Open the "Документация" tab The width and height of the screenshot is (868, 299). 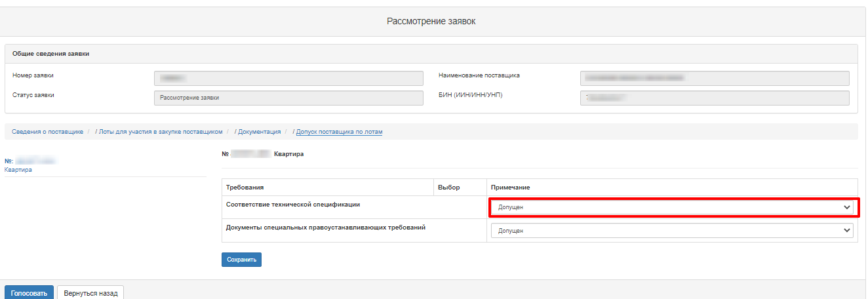click(x=259, y=132)
